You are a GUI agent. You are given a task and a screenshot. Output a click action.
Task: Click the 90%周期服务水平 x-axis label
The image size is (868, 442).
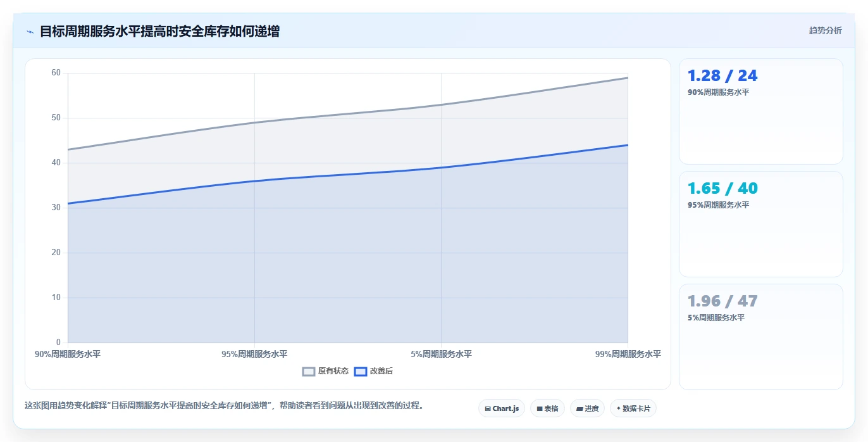(68, 354)
